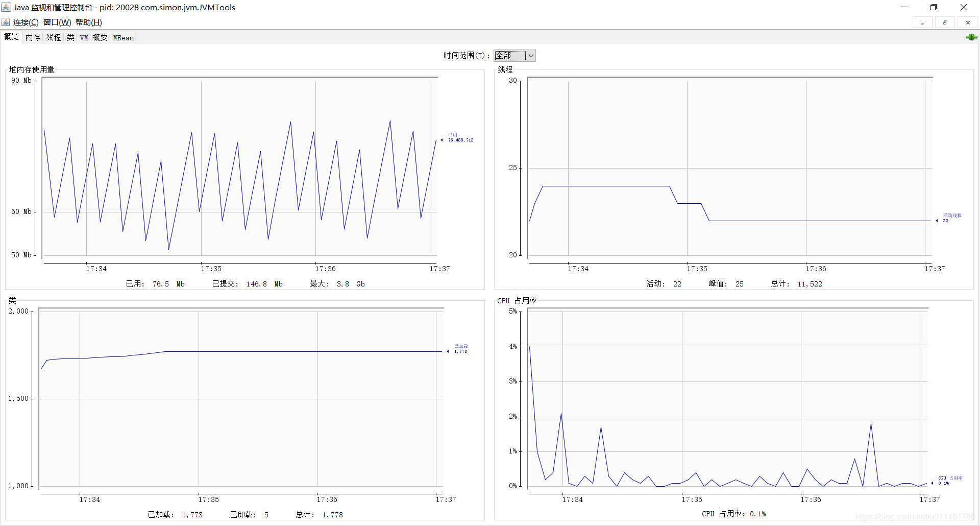This screenshot has width=980, height=526.
Task: Click the 已用 76,488,712 chart label
Action: click(x=460, y=137)
